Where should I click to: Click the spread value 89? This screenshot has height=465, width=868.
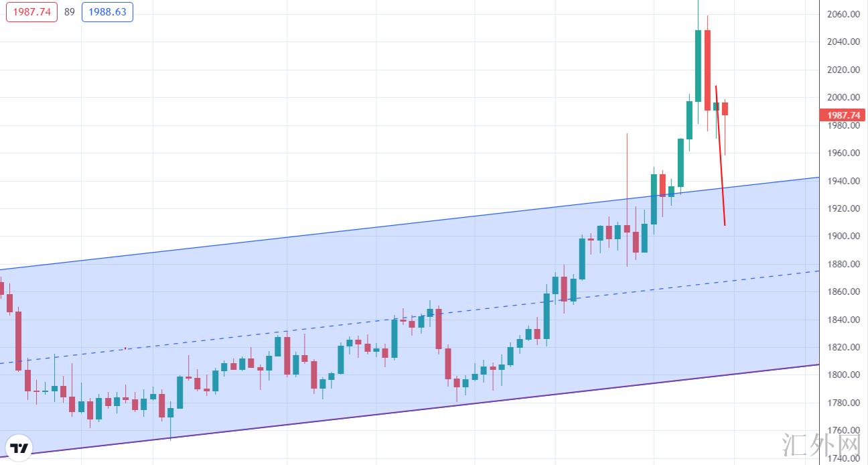pos(70,12)
